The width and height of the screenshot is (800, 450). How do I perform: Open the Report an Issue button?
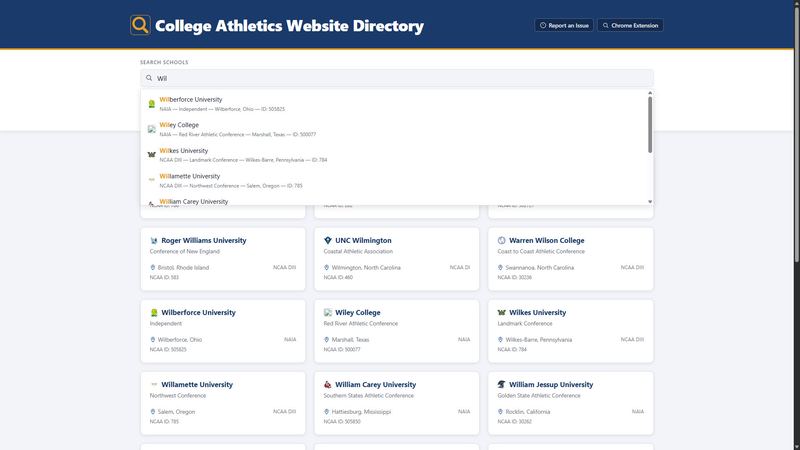(564, 25)
